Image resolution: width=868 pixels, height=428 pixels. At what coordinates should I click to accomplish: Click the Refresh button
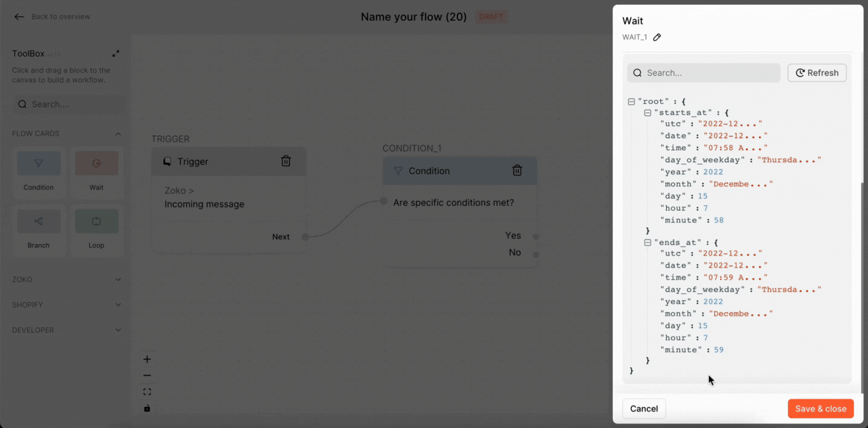tap(817, 73)
